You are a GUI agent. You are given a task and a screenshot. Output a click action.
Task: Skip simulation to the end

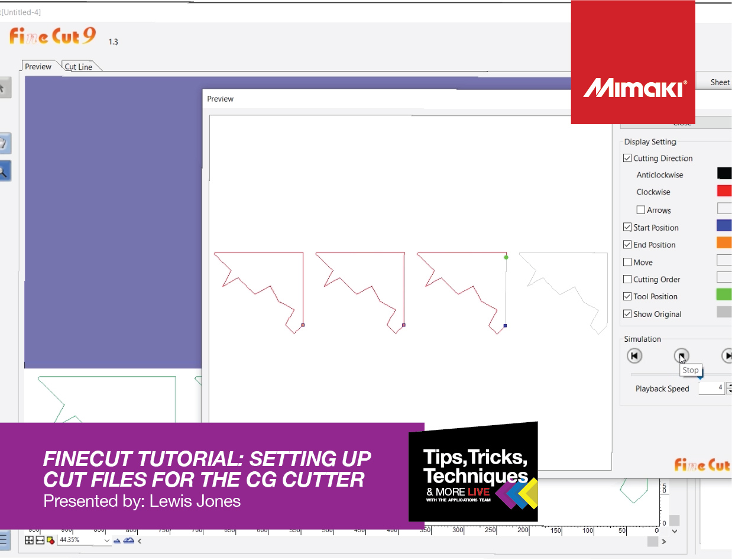coord(728,355)
